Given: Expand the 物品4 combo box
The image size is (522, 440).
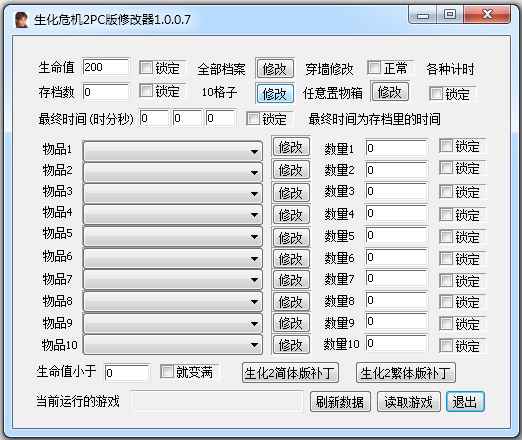Looking at the screenshot, I should click(173, 215).
